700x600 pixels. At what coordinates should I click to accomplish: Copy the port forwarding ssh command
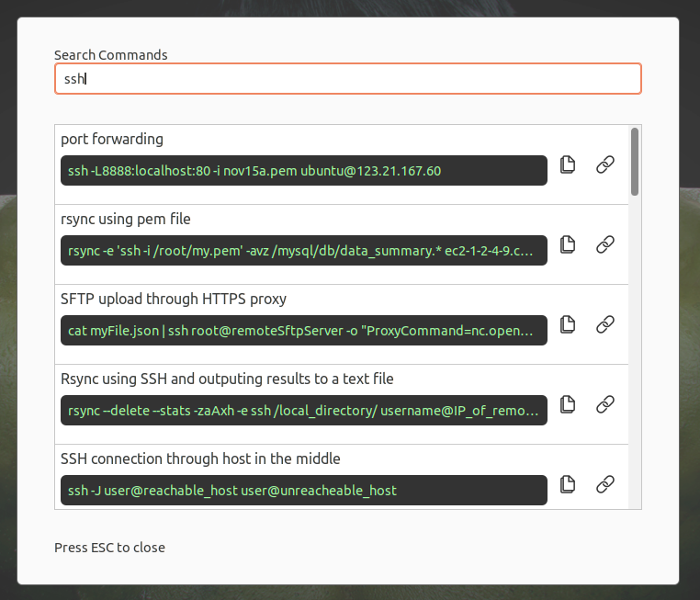[568, 165]
